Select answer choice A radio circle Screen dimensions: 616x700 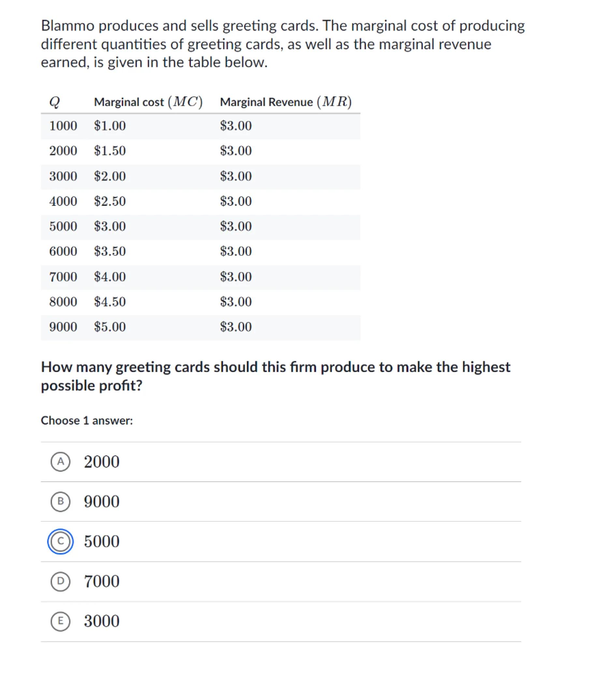60,462
